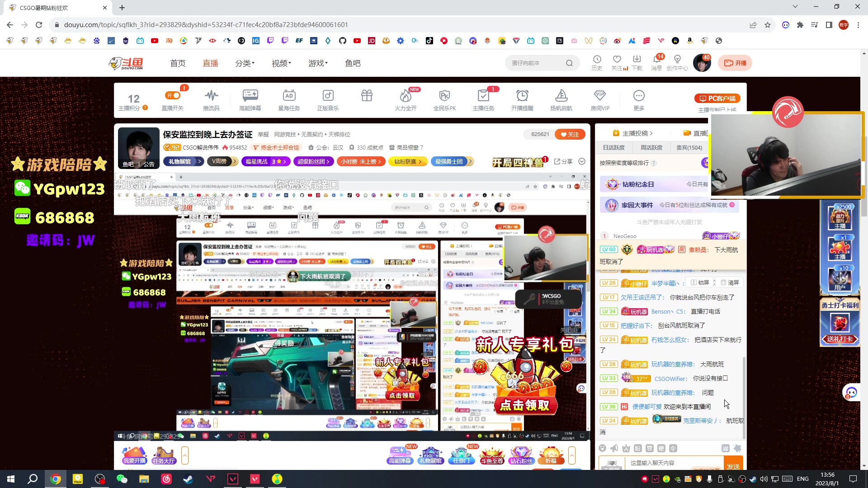Open the 全民乐PK icon
The width and height of the screenshot is (868, 488).
click(444, 99)
